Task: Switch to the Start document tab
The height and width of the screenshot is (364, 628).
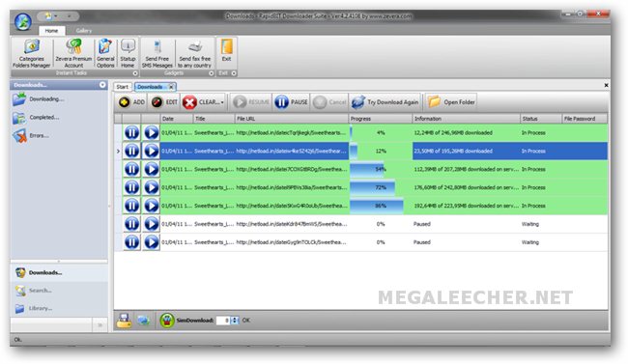Action: pos(123,87)
